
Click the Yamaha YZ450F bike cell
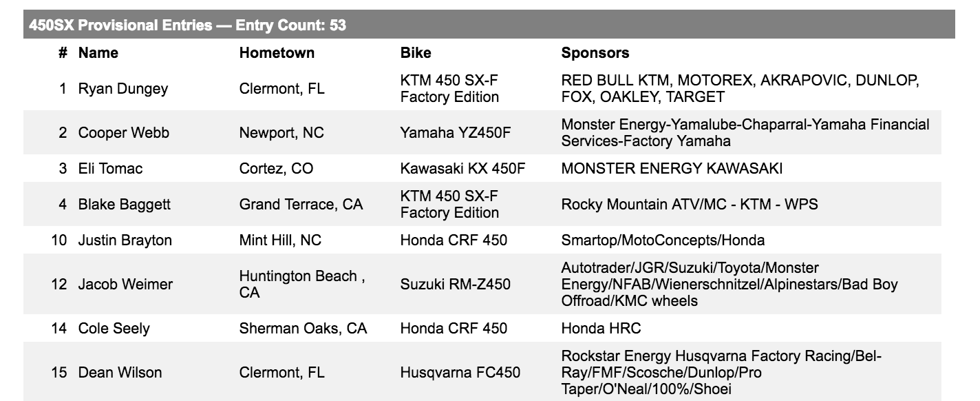click(x=456, y=133)
